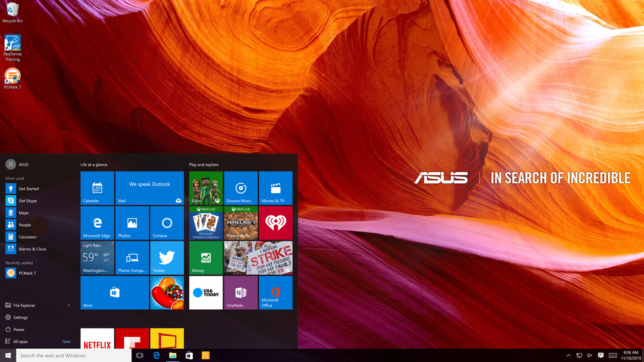
Task: Open the Photos tile
Action: tap(132, 223)
